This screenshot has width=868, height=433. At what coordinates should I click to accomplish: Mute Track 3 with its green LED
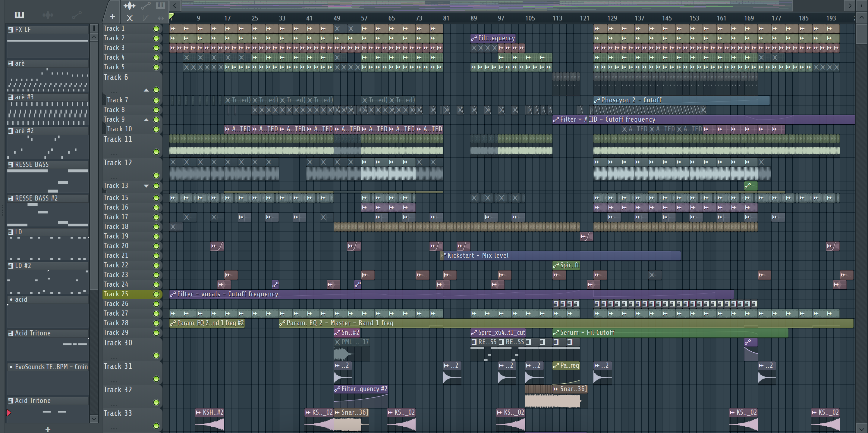[x=156, y=48]
